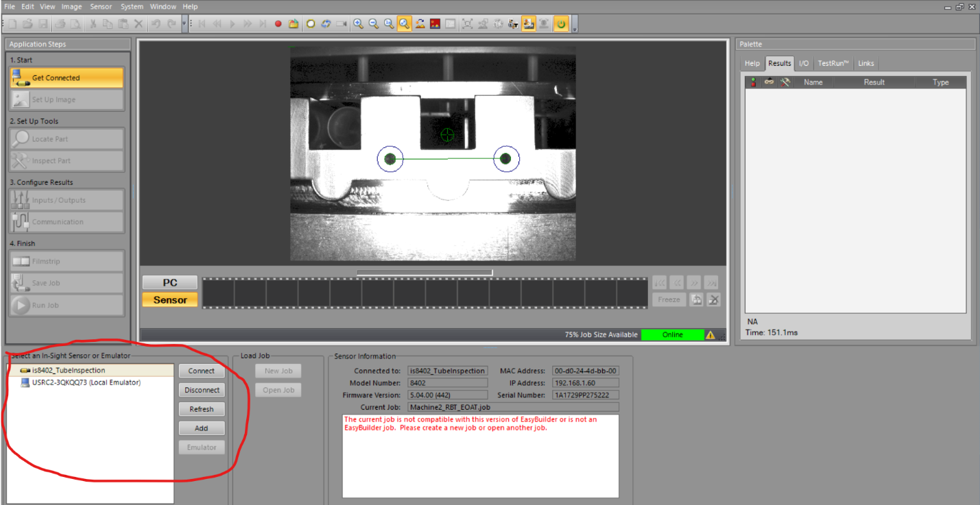
Task: Click the Communication step
Action: point(67,222)
